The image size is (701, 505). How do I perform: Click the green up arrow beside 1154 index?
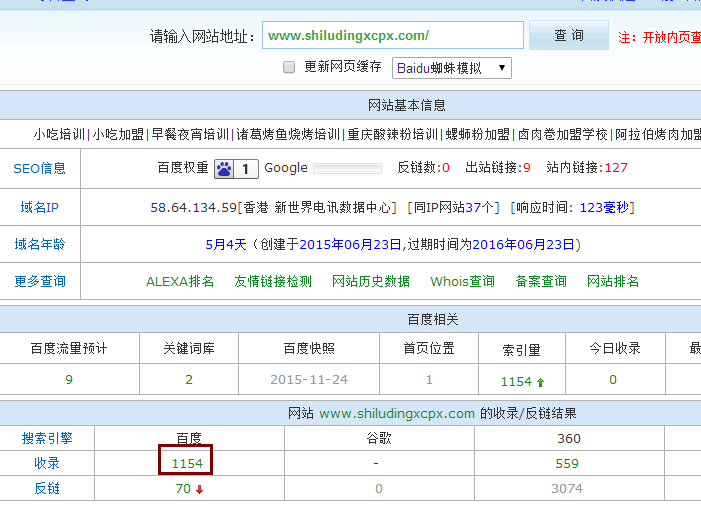point(541,381)
